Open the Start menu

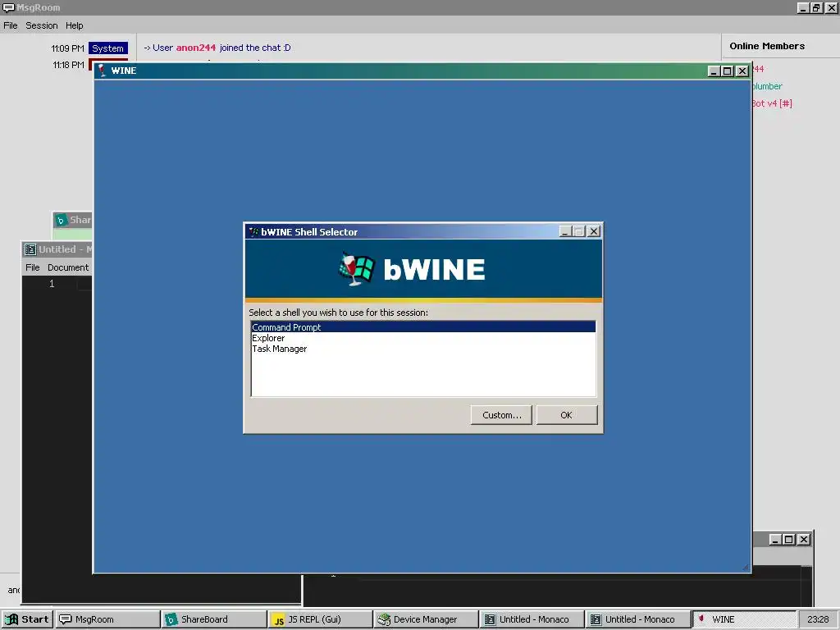pyautogui.click(x=27, y=619)
